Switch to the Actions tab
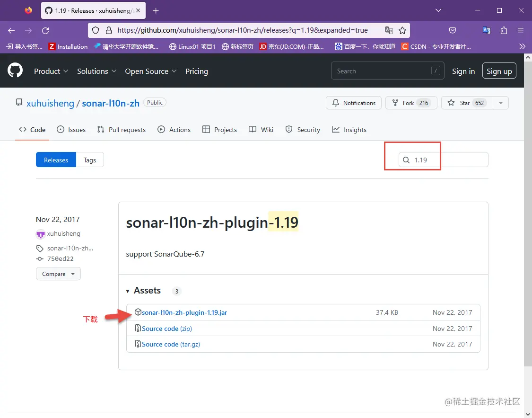The image size is (532, 418). click(x=174, y=130)
